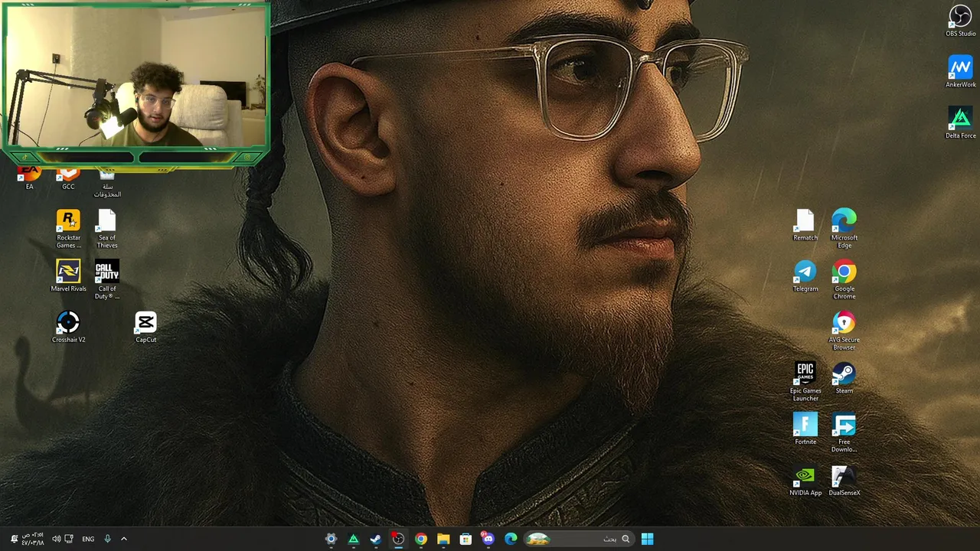Image resolution: width=980 pixels, height=551 pixels.
Task: Open AVG Secure Browser desktop icon
Action: [x=844, y=331]
